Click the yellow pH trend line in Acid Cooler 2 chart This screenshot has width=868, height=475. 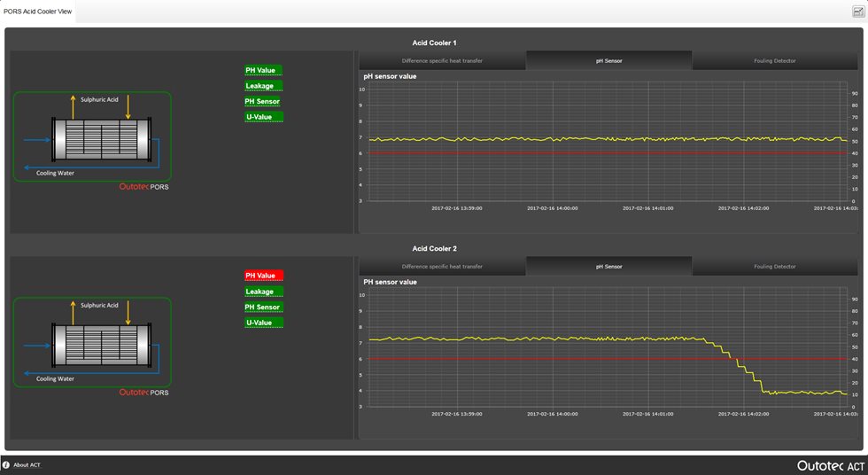[531, 339]
